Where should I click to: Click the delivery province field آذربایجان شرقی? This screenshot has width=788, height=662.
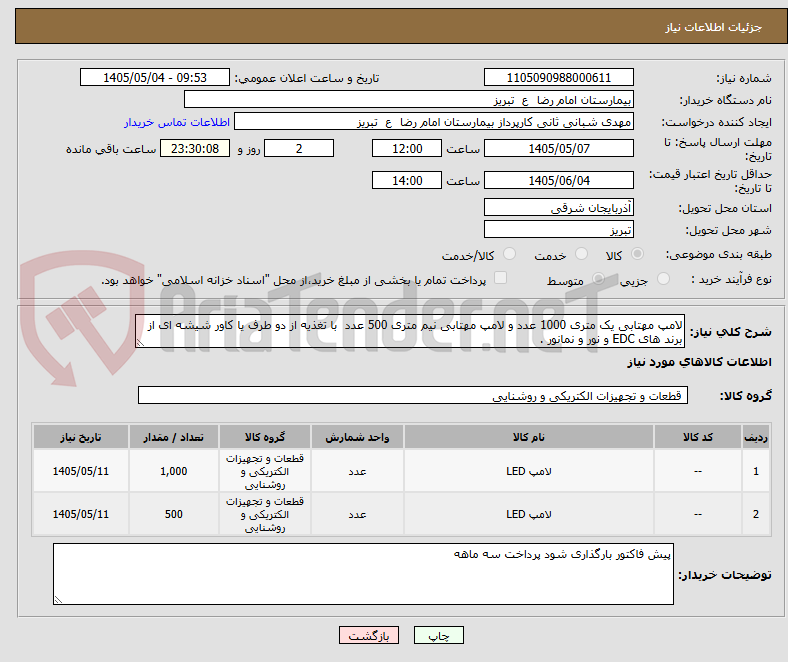click(x=558, y=207)
